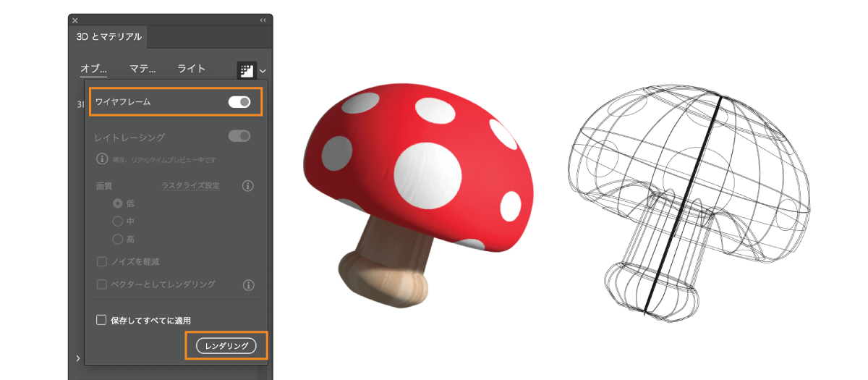Check ベクターとしてレンダリング checkbox

(x=101, y=284)
